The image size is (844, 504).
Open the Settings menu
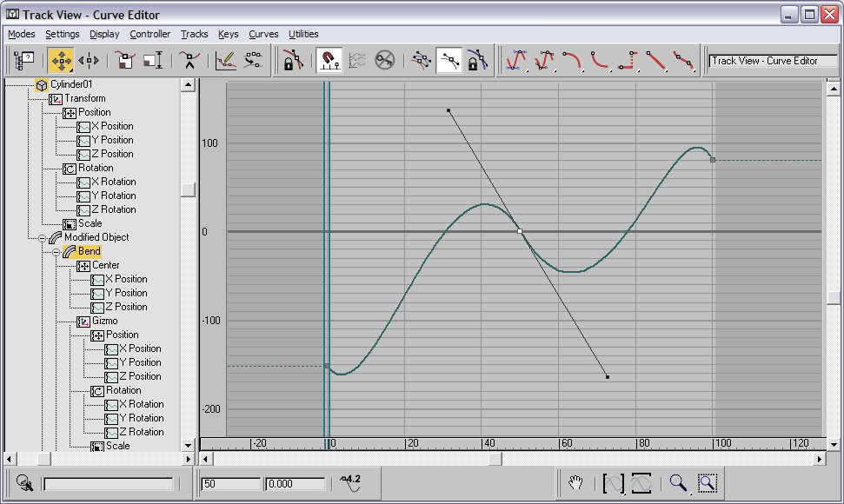(63, 34)
